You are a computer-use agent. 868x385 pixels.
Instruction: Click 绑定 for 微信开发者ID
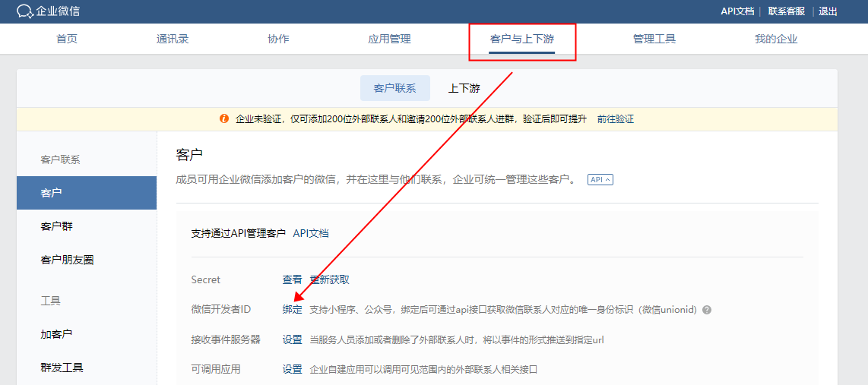point(293,310)
